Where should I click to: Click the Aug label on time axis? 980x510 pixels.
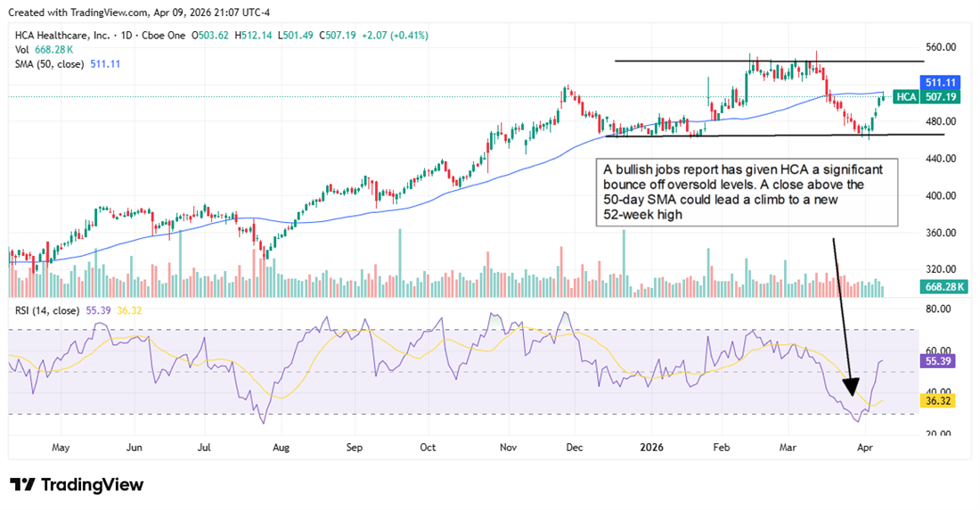click(282, 448)
